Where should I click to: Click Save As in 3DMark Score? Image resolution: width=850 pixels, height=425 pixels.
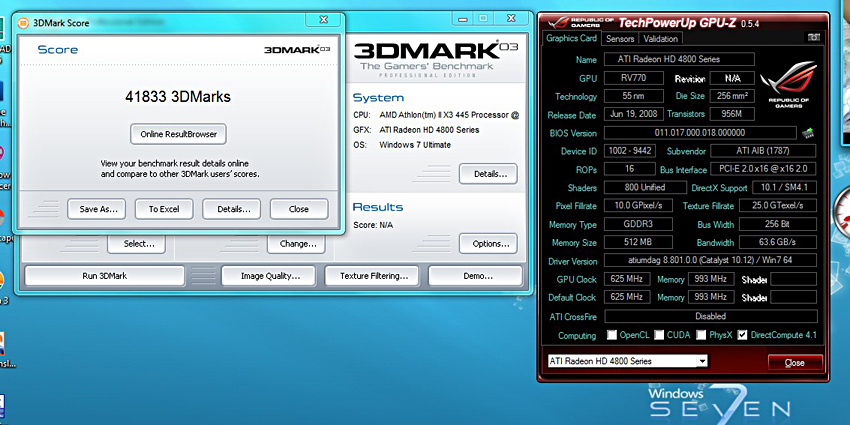click(x=96, y=209)
